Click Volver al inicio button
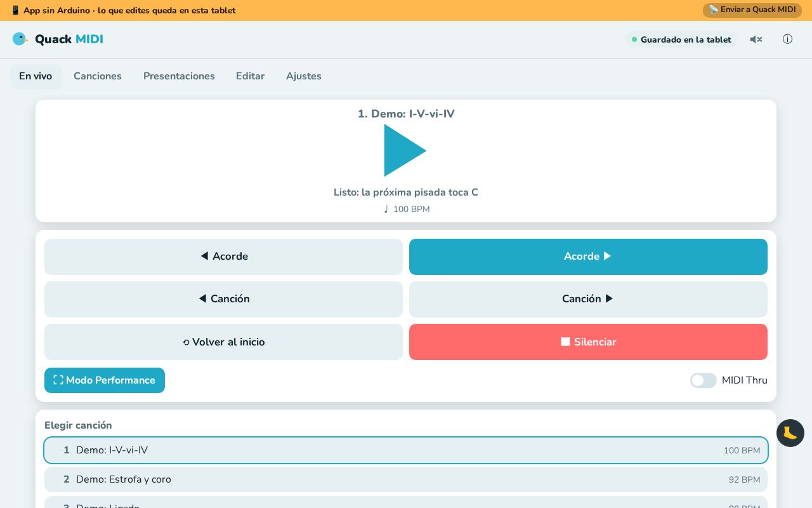 (223, 342)
